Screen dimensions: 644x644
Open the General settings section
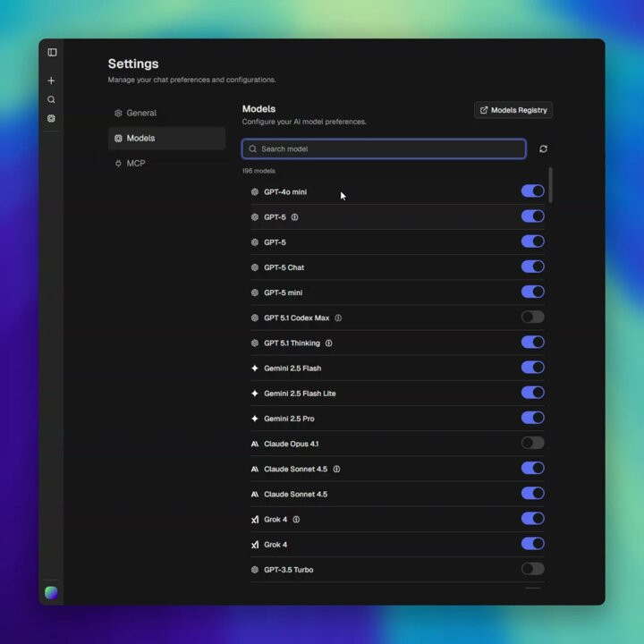click(x=166, y=113)
